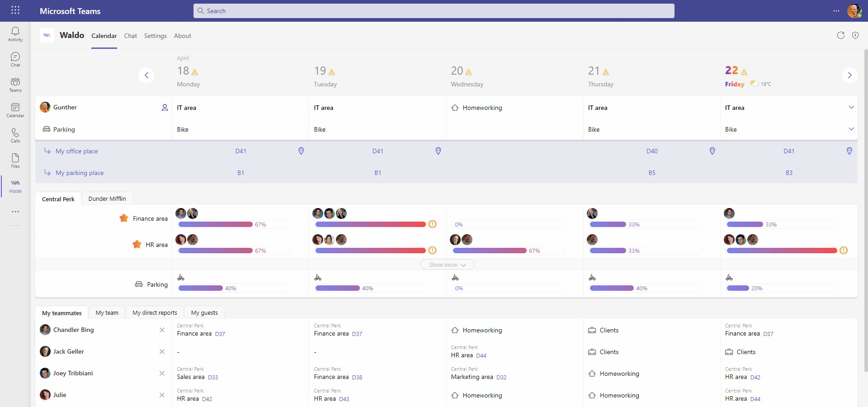Select the My direct reports tab
868x407 pixels.
coord(155,312)
